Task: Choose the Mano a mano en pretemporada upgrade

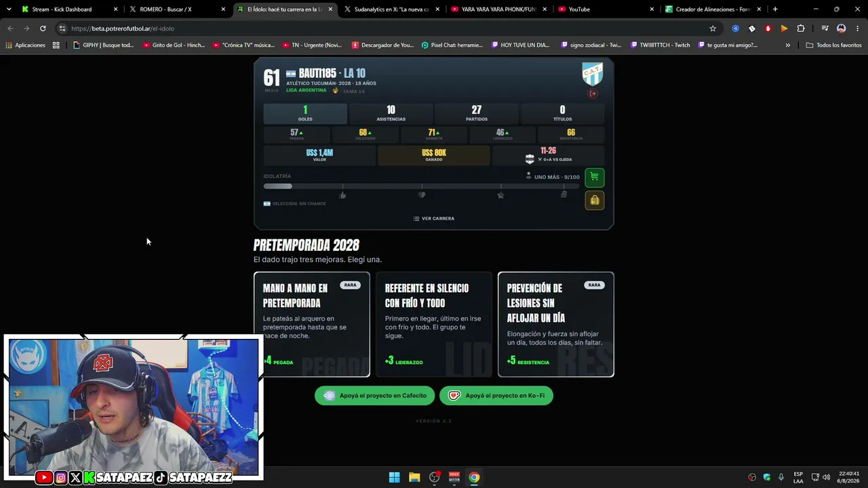Action: (312, 324)
